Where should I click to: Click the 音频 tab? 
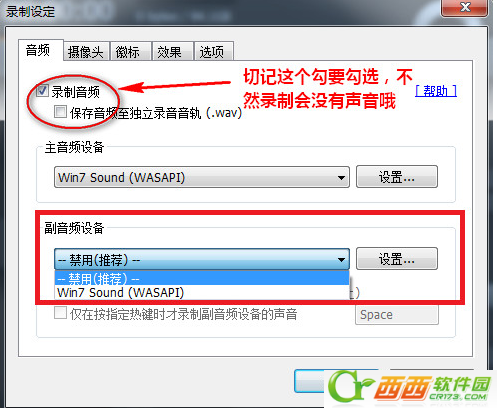point(40,50)
